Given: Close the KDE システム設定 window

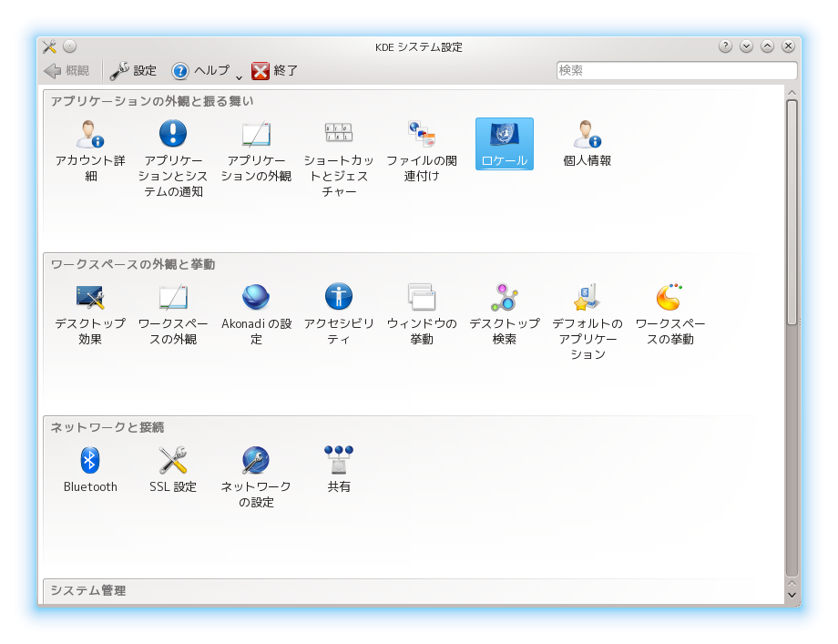Looking at the screenshot, I should pos(788,46).
